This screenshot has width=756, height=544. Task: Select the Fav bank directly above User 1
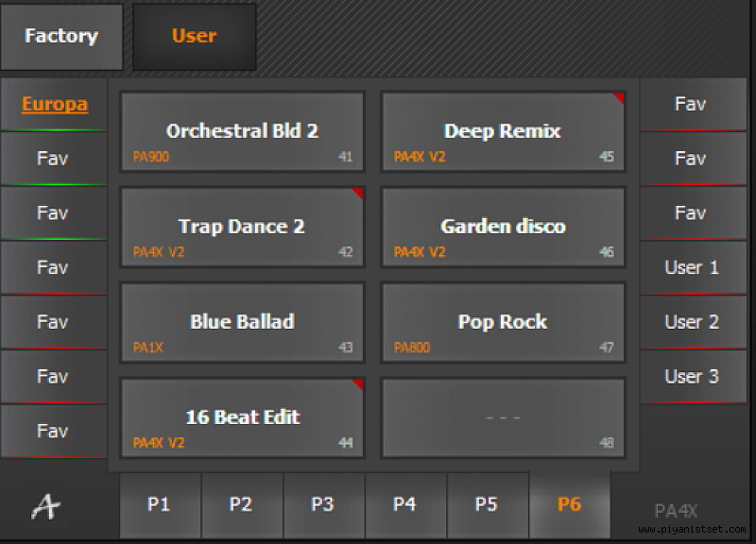[693, 213]
